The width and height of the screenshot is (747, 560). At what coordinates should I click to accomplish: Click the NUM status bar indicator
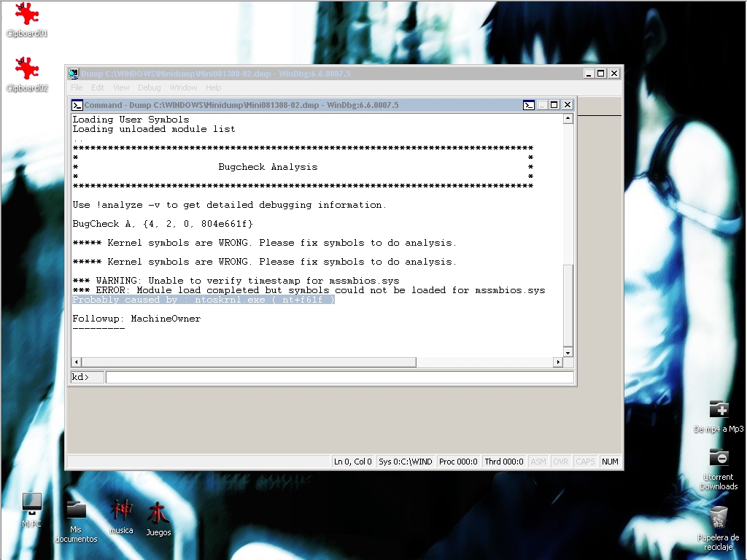(610, 462)
